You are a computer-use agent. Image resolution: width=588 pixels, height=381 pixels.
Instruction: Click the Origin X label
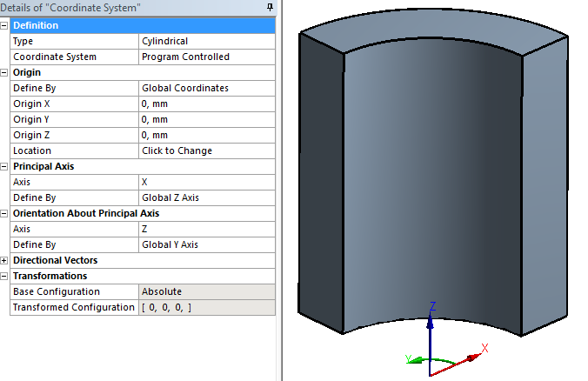pos(31,104)
